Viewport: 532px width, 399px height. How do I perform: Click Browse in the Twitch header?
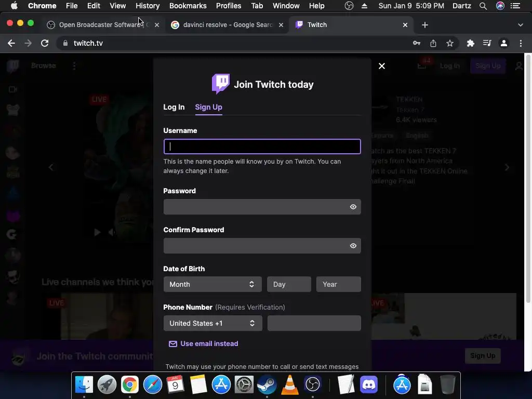tap(44, 65)
